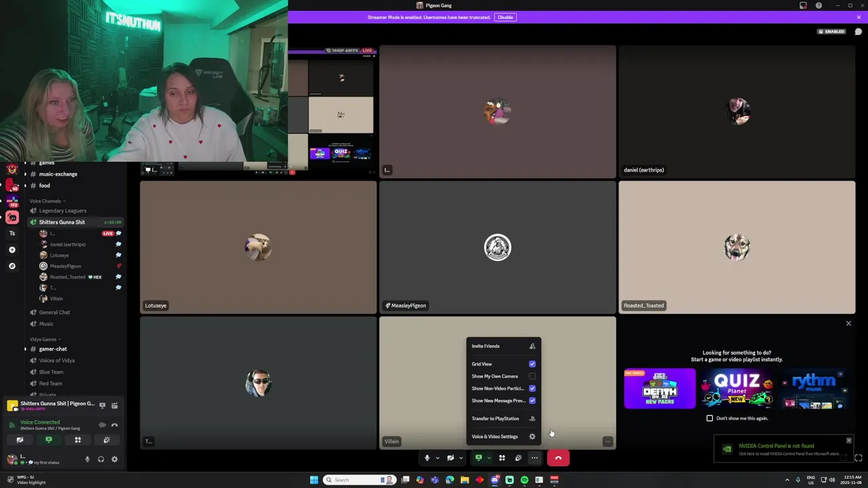Open chat bubble icon at top right
868x488 pixels.
coord(858,32)
